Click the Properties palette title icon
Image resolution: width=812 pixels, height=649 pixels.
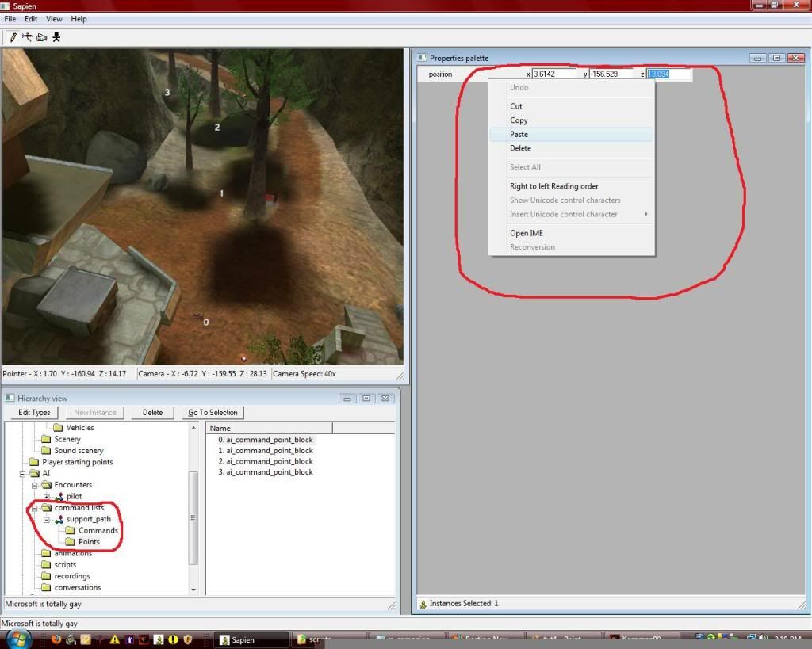pyautogui.click(x=422, y=58)
